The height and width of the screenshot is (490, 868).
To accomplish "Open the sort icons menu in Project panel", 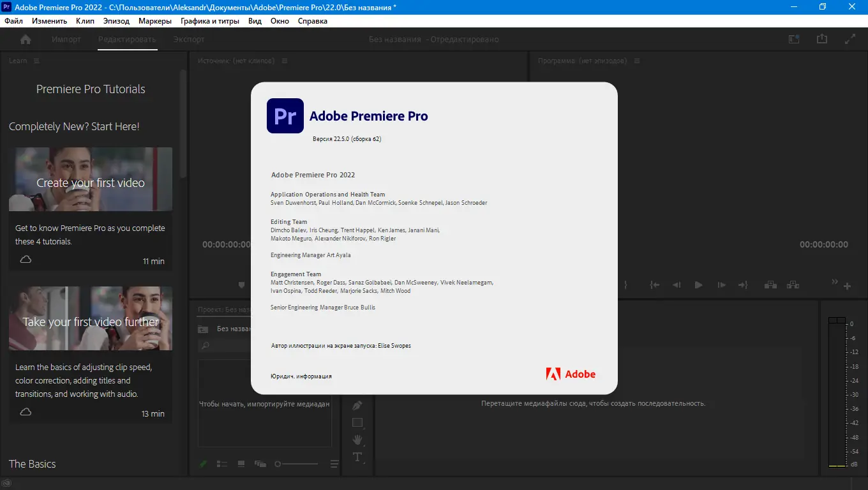I will click(334, 464).
